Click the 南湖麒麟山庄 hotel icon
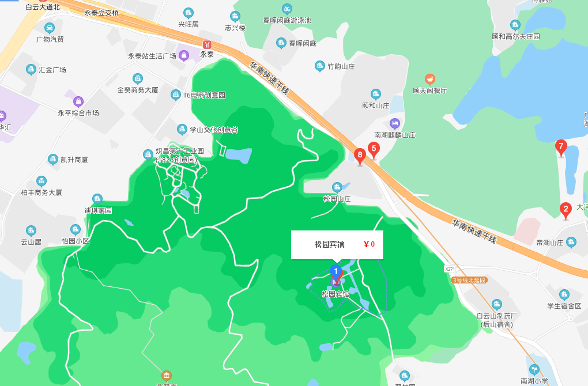 click(394, 123)
